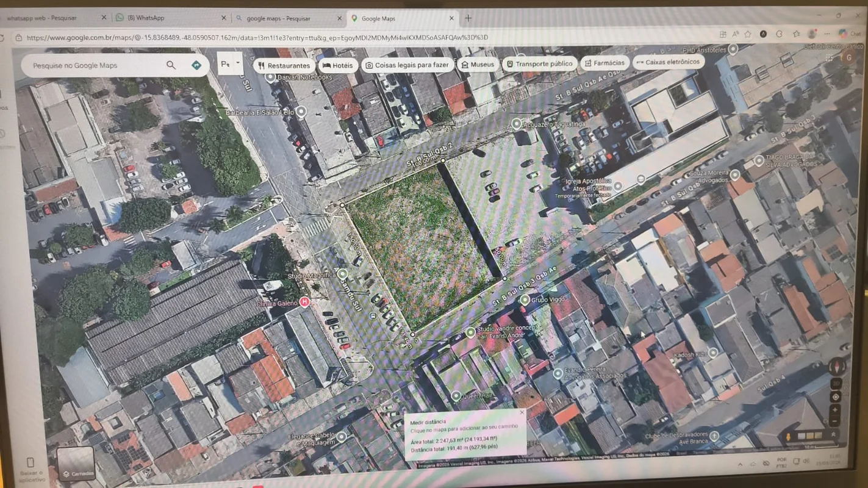
Task: Switch to 'google maps - Pesquisar' tab
Action: pyautogui.click(x=287, y=18)
